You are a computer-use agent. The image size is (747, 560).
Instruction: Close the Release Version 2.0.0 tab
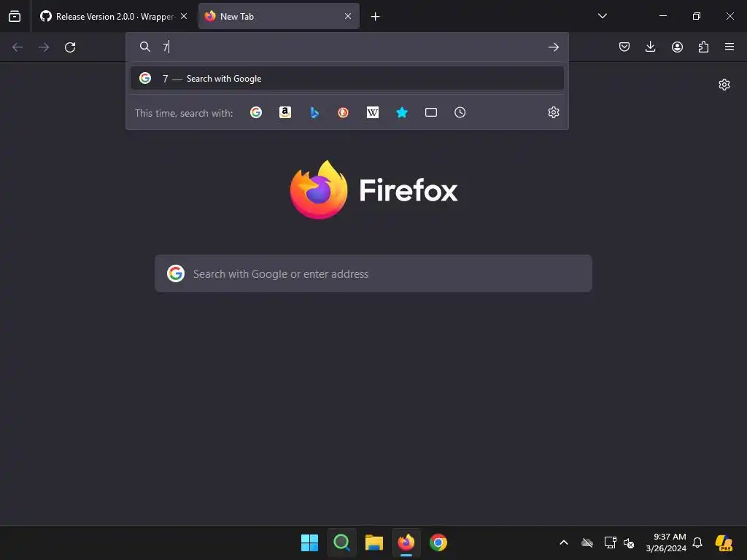click(x=184, y=16)
